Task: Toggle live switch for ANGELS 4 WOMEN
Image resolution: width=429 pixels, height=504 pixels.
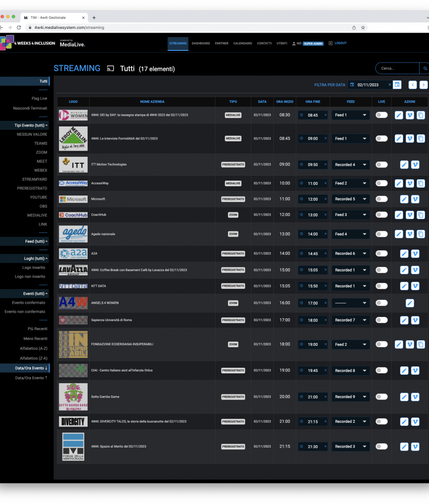Action: [381, 303]
